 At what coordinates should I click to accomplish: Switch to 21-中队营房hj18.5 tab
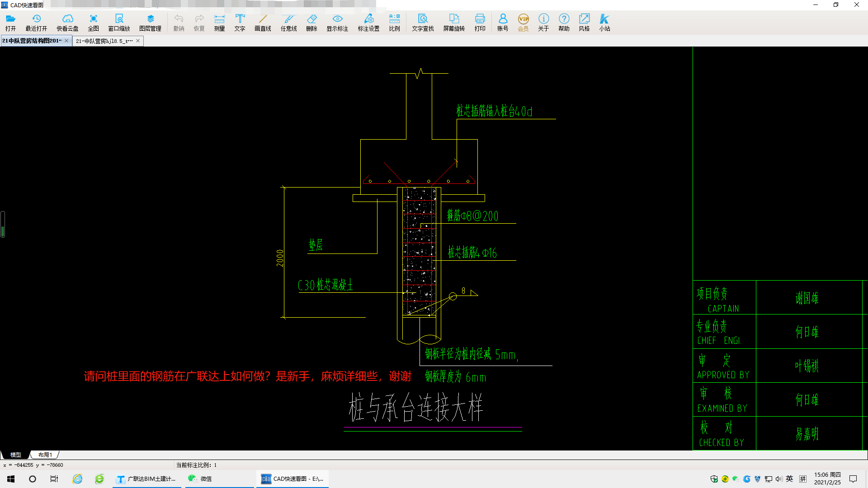[x=104, y=41]
